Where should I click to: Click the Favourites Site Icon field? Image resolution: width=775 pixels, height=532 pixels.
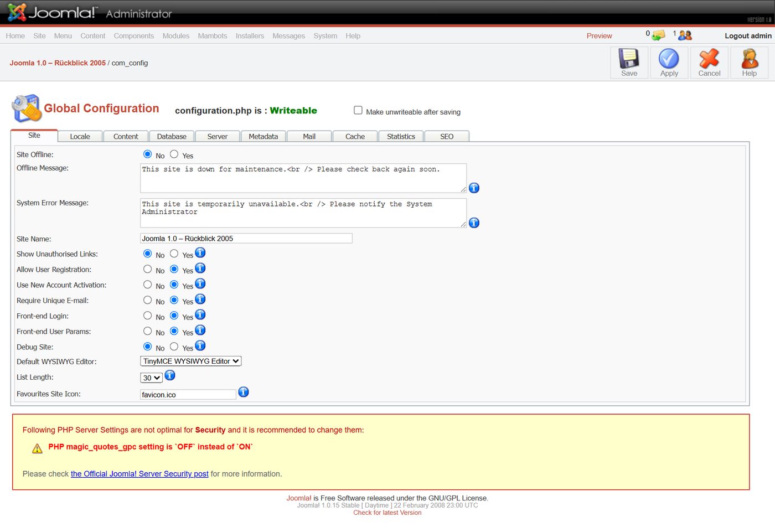[188, 395]
